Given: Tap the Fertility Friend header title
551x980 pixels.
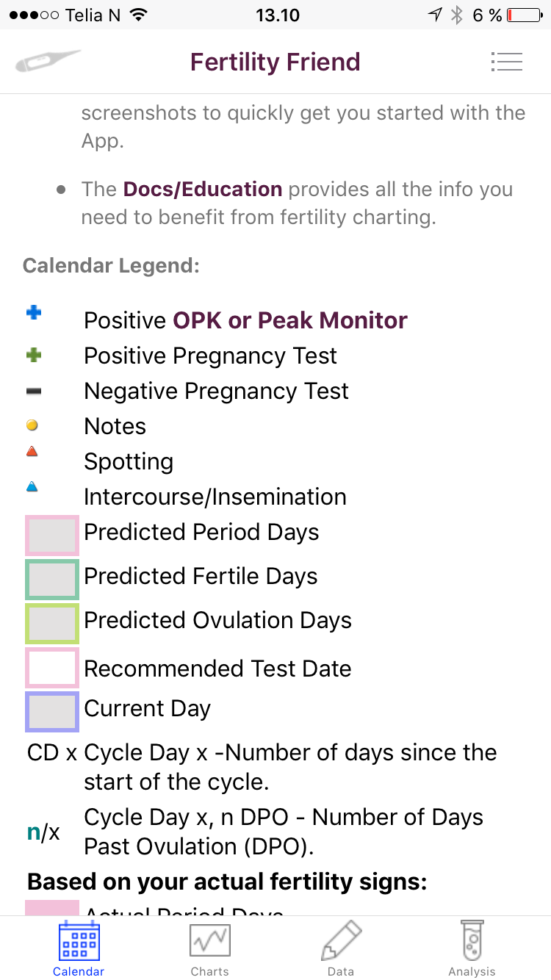Looking at the screenshot, I should (x=275, y=62).
